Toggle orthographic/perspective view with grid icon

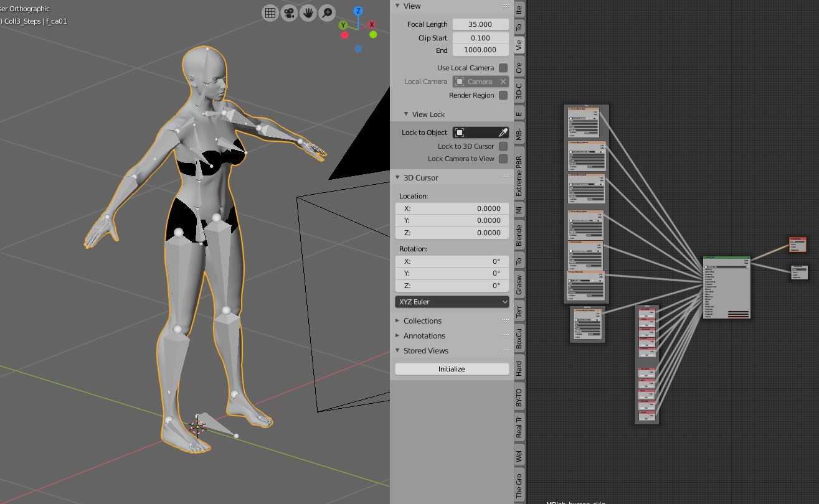[270, 12]
